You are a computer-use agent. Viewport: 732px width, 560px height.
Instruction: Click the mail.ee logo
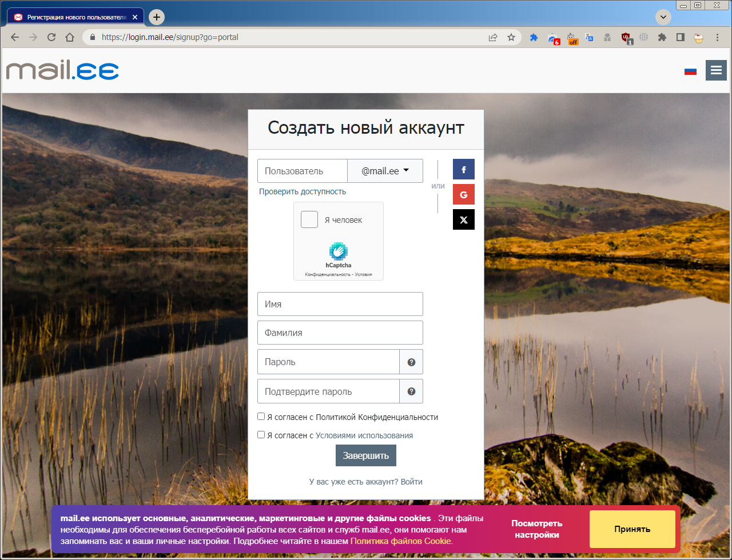pyautogui.click(x=62, y=70)
